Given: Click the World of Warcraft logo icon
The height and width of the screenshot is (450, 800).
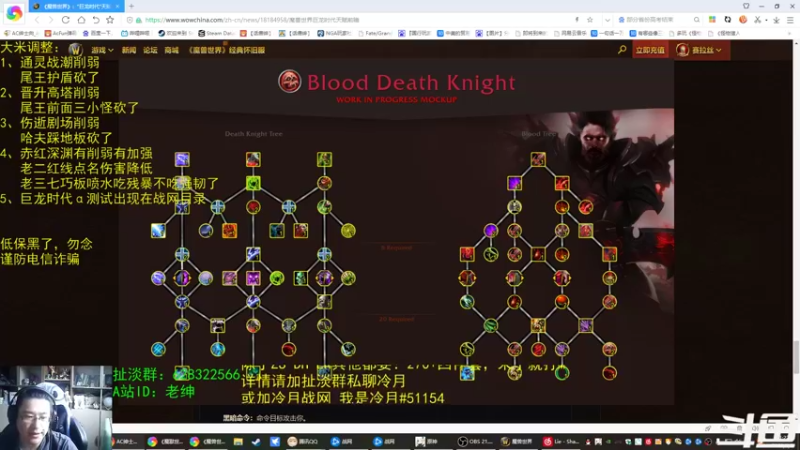Looking at the screenshot, I should click(x=76, y=49).
